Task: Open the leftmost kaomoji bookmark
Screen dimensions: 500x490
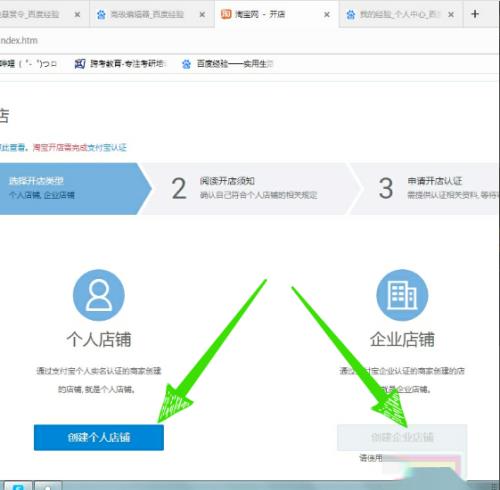Action: 29,63
